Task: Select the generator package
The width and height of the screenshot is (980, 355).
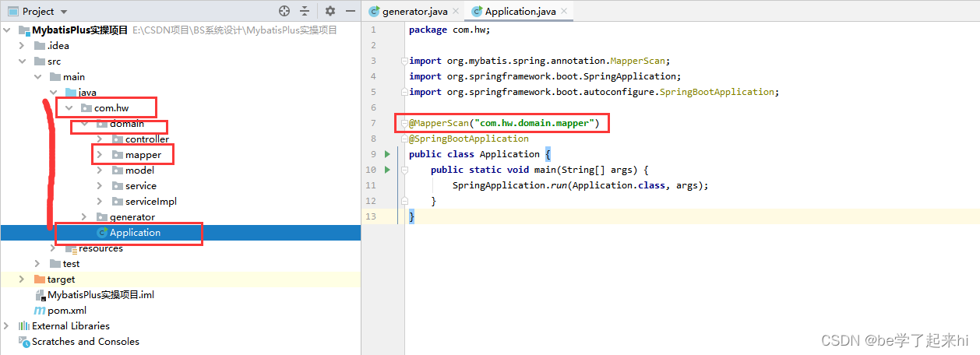Action: (x=132, y=217)
